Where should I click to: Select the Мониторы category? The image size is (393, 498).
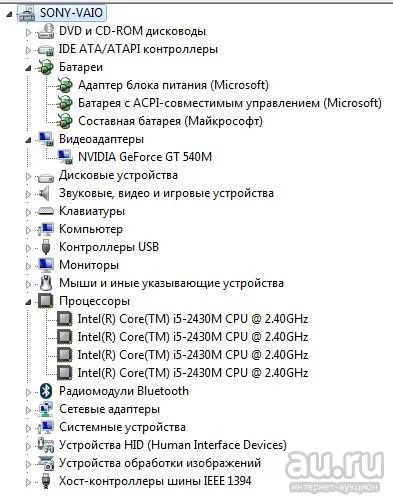[x=89, y=265]
